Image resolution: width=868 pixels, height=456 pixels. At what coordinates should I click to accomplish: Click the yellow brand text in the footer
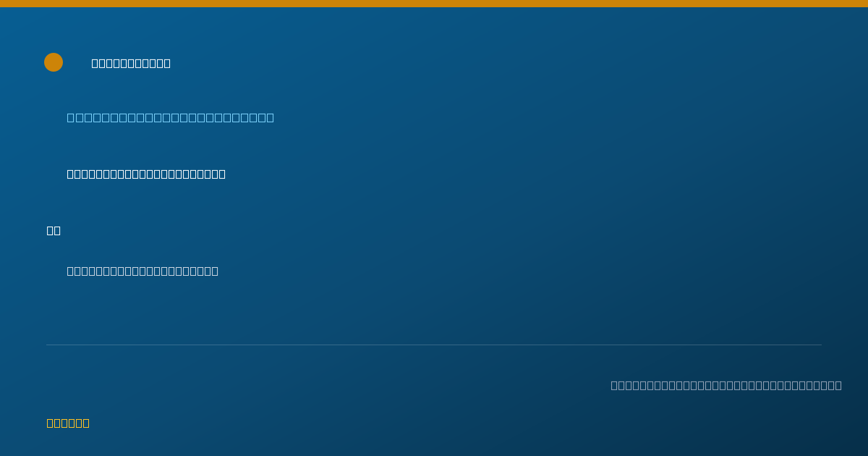point(68,423)
